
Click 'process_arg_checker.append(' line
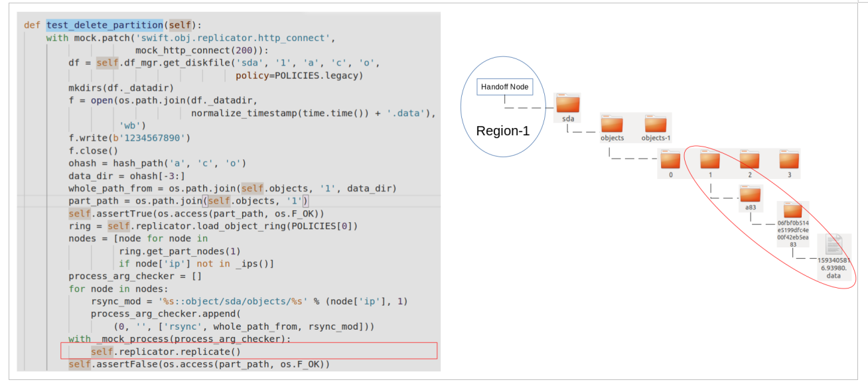tap(166, 314)
